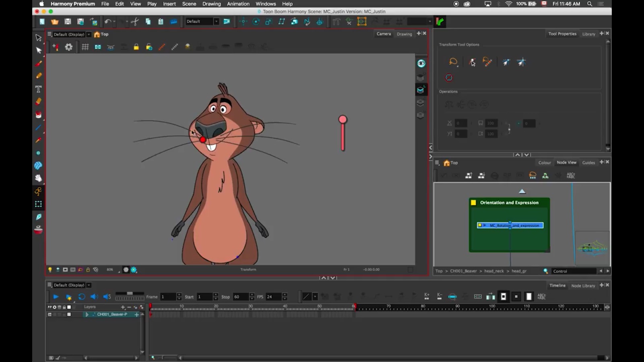Viewport: 644px width, 362px height.
Task: Select the Scale tool in top toolbar
Action: pyautogui.click(x=268, y=22)
